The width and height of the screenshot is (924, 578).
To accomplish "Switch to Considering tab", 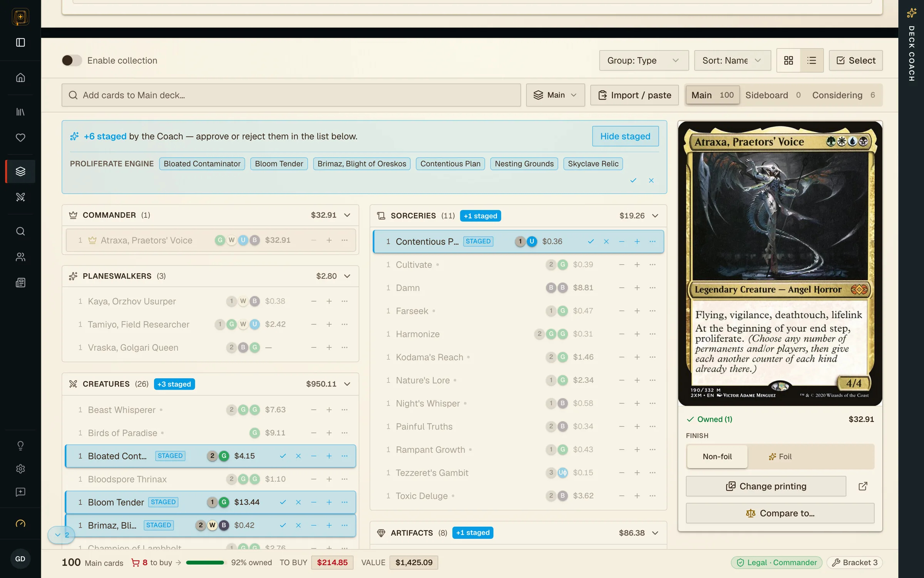I will click(844, 95).
